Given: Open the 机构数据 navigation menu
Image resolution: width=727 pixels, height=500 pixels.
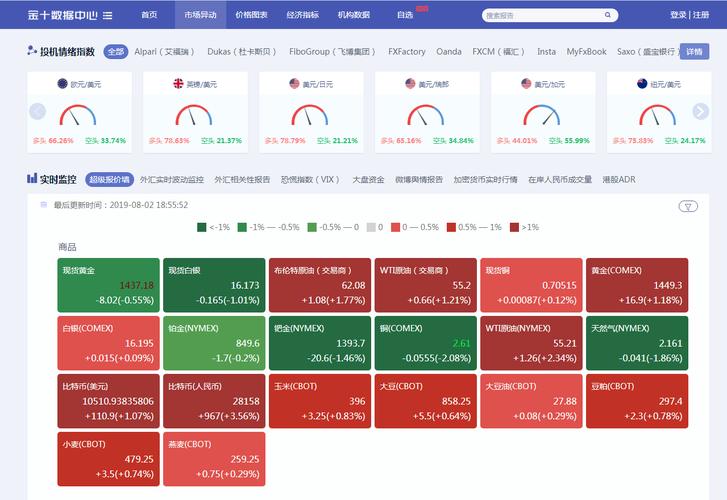Looking at the screenshot, I should pos(353,15).
